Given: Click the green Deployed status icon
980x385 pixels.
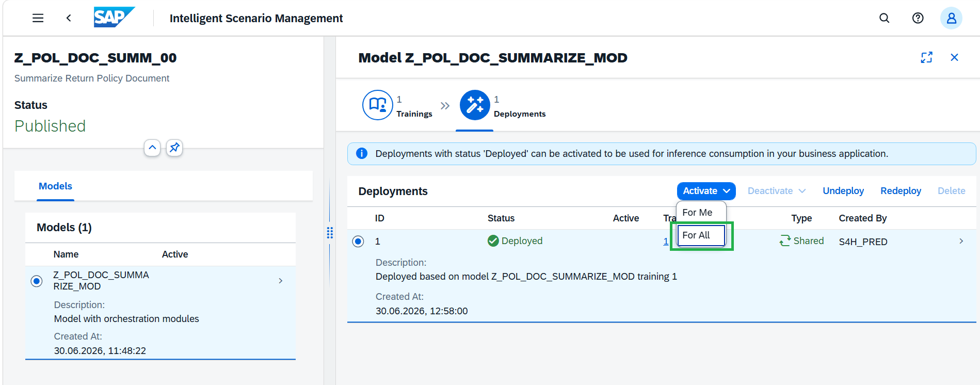Looking at the screenshot, I should click(493, 241).
